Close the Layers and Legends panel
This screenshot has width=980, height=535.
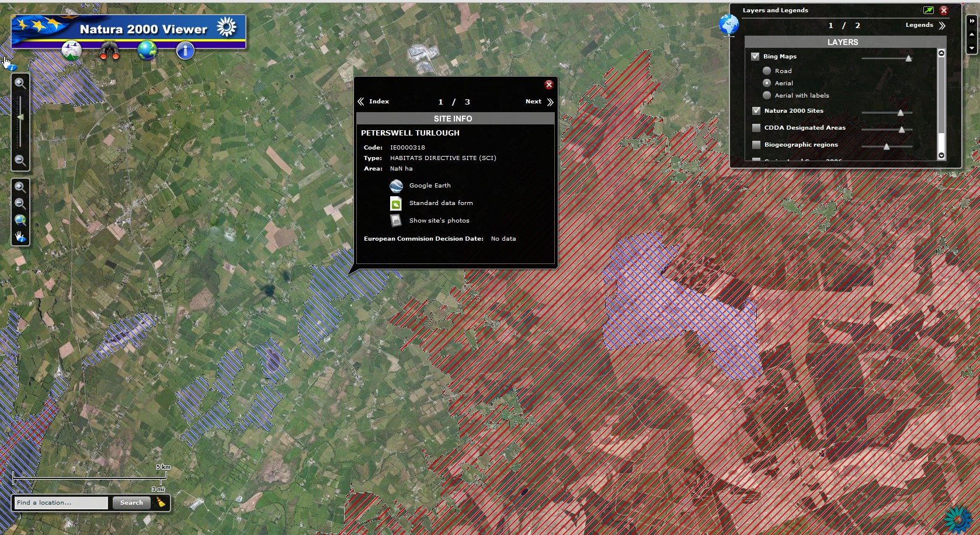click(944, 10)
